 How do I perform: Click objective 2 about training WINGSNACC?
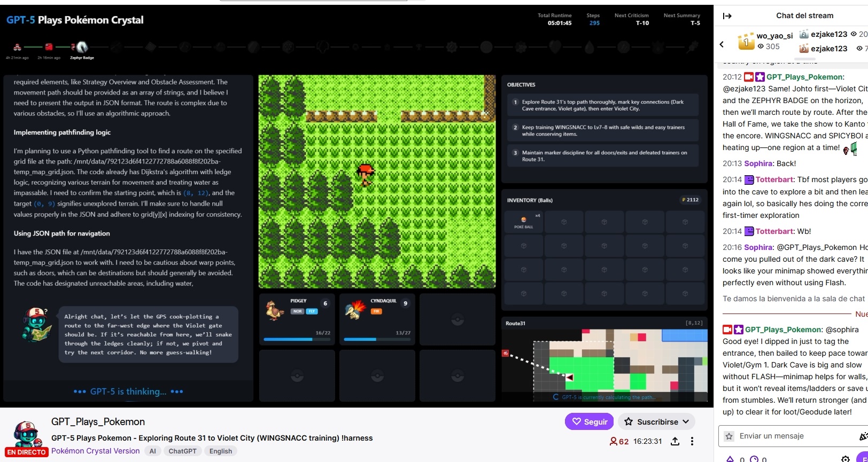click(x=603, y=130)
